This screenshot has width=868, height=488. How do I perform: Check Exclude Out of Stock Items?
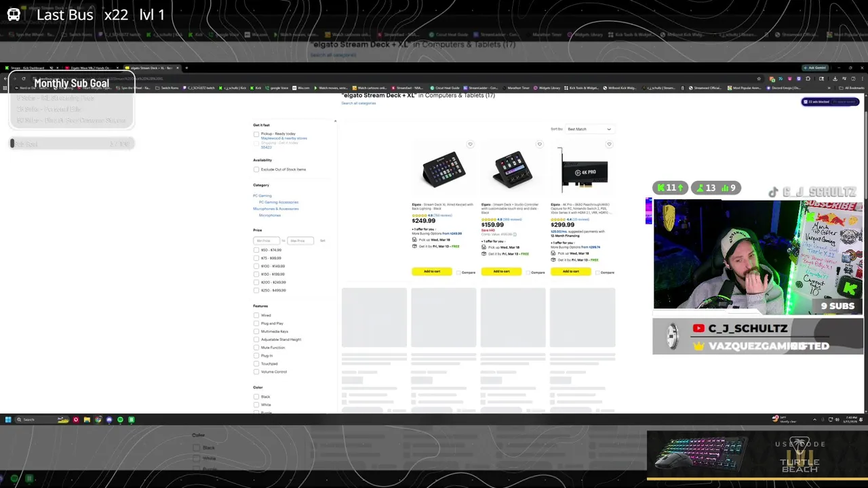[256, 169]
